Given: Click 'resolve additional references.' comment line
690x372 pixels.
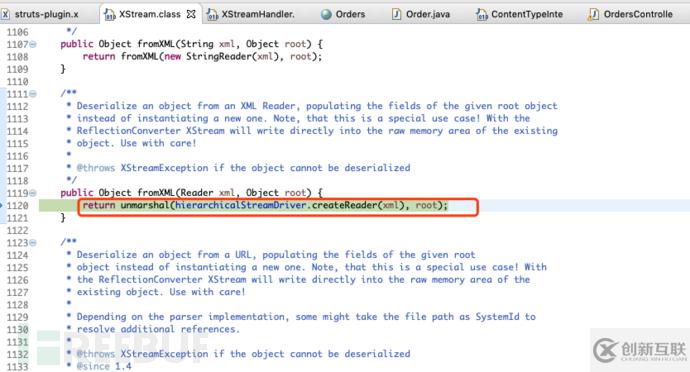Looking at the screenshot, I should tap(158, 329).
